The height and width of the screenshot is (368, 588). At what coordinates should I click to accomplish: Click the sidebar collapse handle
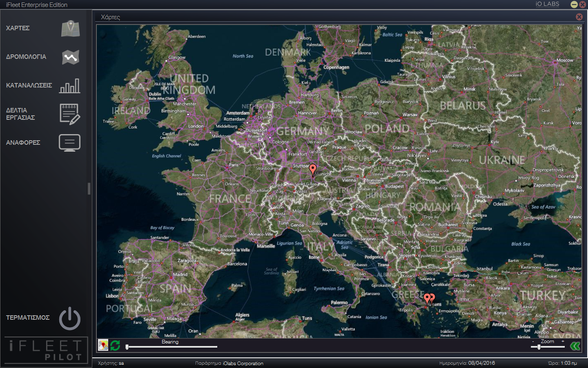(x=89, y=188)
